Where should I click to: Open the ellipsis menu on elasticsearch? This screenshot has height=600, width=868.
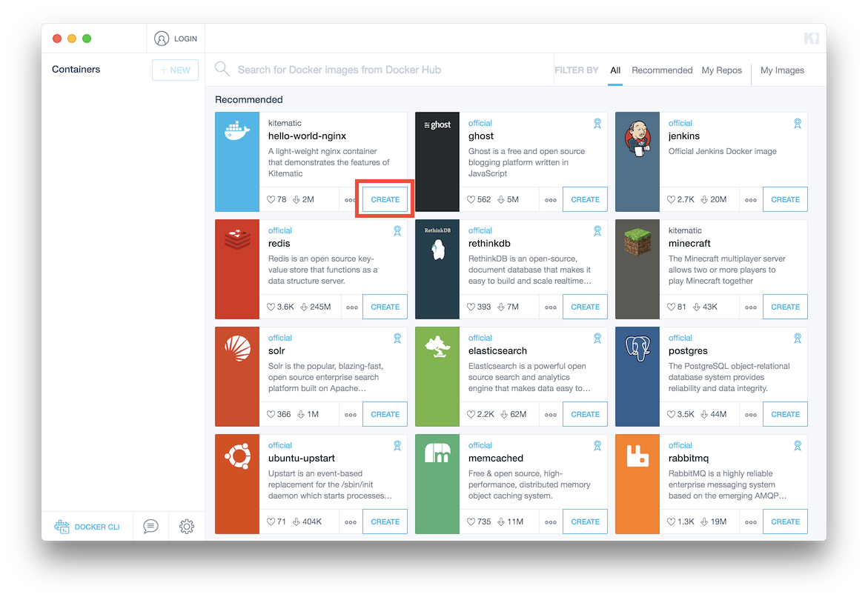click(x=551, y=415)
